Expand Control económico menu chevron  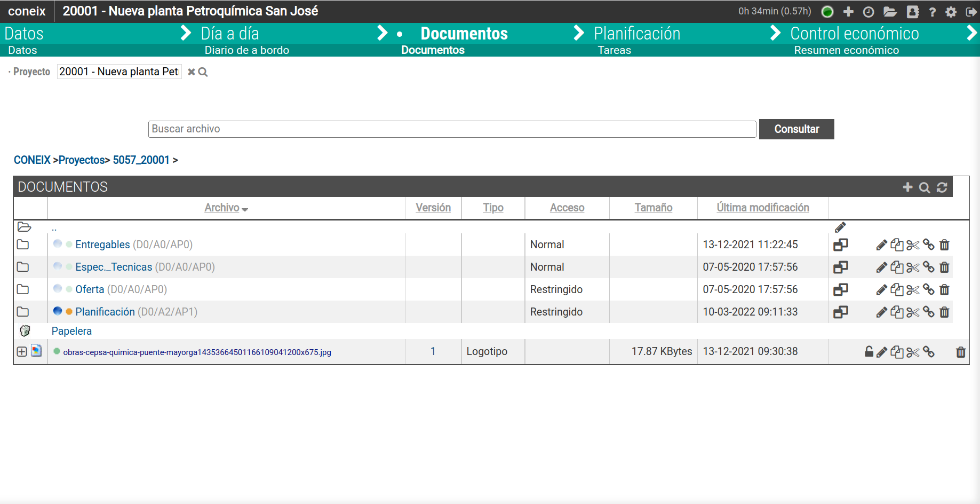(972, 33)
